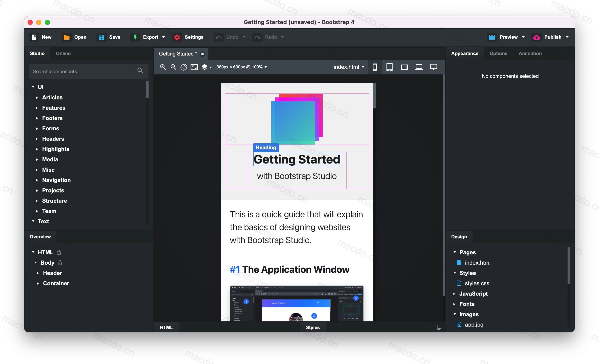Expand the JavaScript folder in Design
Screen dimensions: 599x364
(x=454, y=294)
